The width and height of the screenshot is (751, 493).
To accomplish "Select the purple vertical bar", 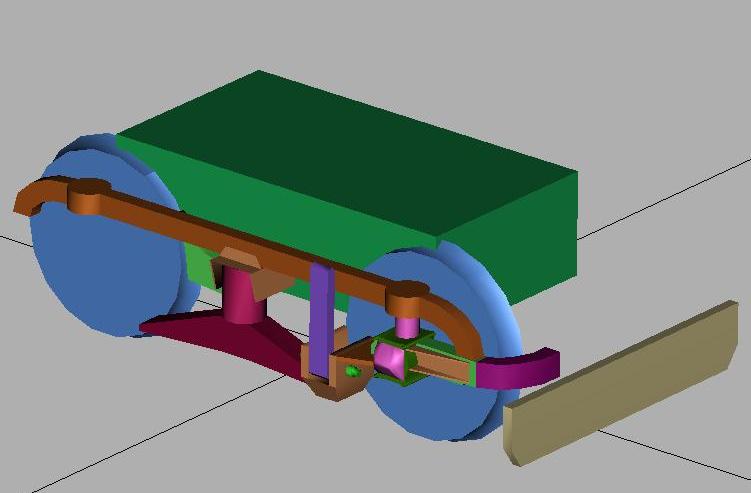I will [x=321, y=320].
